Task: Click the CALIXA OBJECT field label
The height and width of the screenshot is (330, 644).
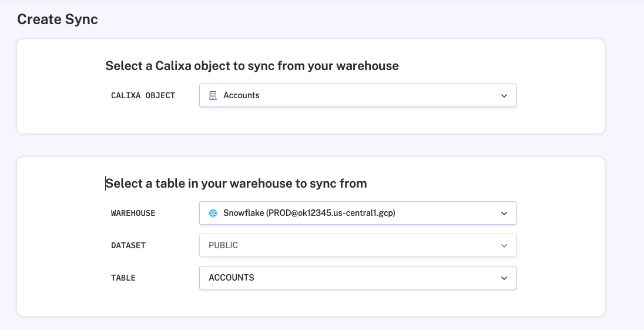Action: (x=143, y=95)
